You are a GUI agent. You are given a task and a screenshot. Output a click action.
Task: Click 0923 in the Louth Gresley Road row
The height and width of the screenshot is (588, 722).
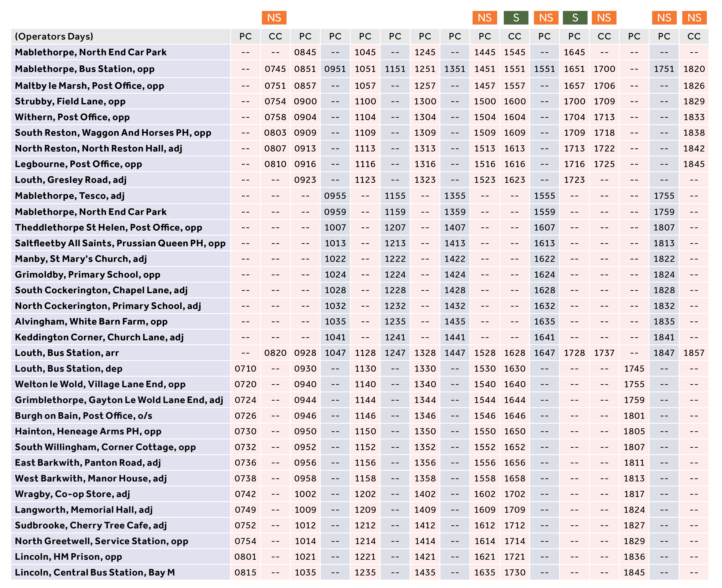tap(305, 180)
